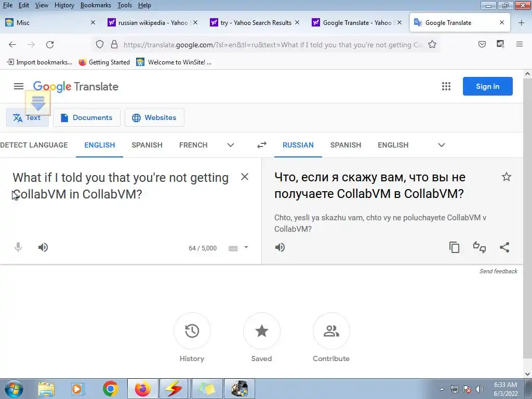Listen to the English source text
This screenshot has width=532, height=399.
(x=43, y=247)
